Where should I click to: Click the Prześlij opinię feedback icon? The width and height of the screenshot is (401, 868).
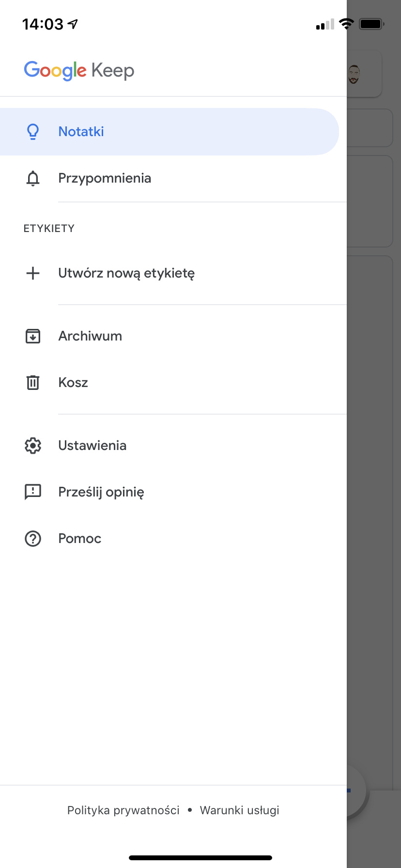coord(33,492)
